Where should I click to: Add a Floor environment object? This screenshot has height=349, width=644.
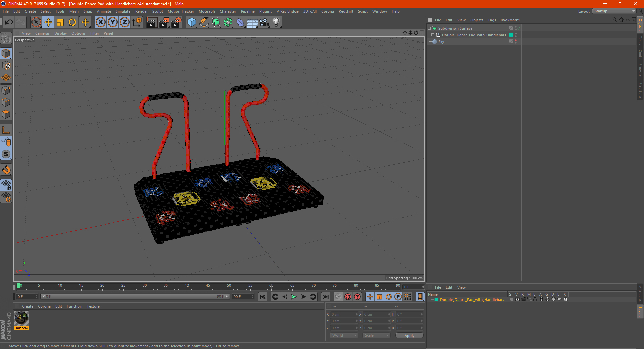click(252, 22)
